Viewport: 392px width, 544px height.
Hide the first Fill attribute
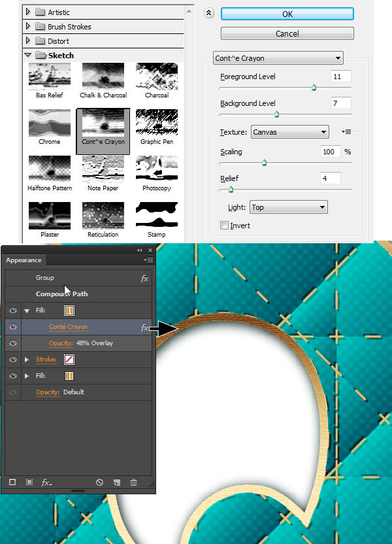13,311
